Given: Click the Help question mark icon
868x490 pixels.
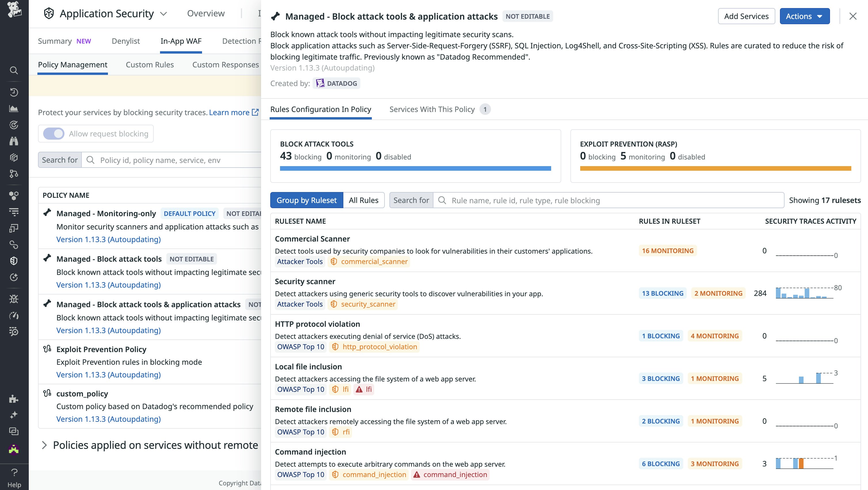Looking at the screenshot, I should pos(14,472).
